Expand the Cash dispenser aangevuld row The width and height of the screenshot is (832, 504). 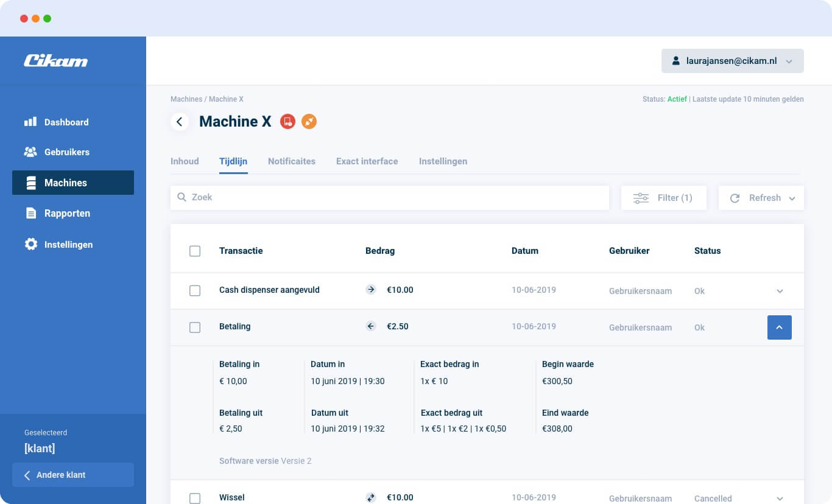[780, 291]
